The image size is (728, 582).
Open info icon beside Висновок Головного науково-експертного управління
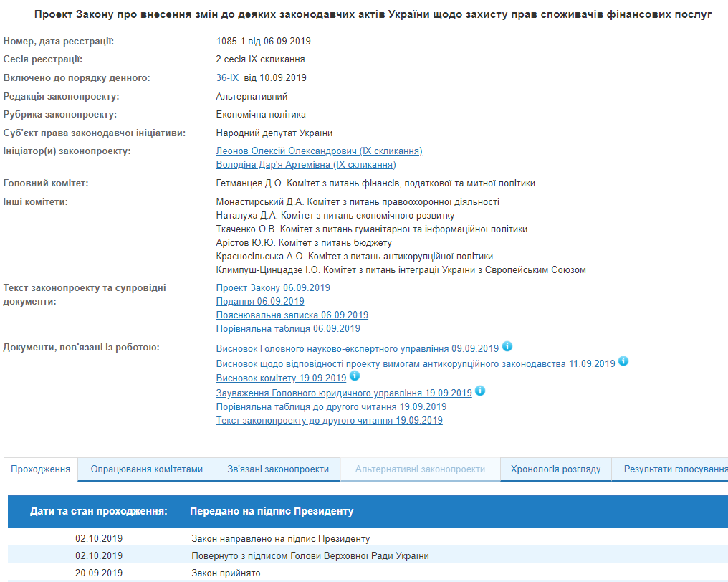(508, 347)
